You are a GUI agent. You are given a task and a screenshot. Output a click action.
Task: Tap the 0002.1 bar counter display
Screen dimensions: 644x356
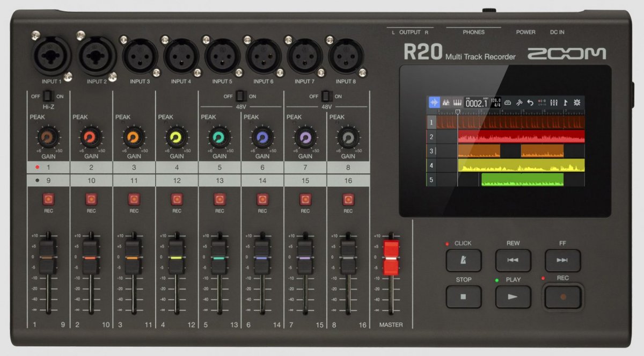[x=477, y=103]
